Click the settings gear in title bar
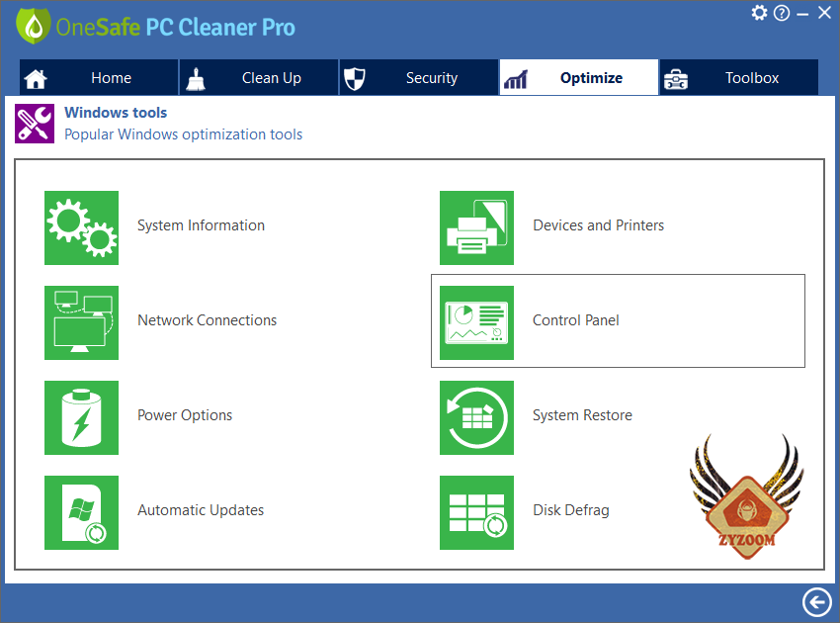The image size is (840, 623). pos(759,12)
